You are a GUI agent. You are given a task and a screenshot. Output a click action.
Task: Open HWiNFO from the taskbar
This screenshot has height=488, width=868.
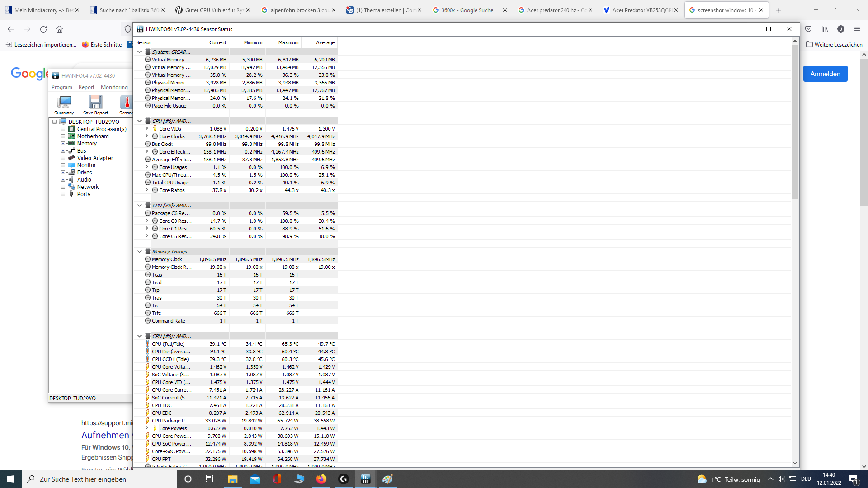pyautogui.click(x=366, y=479)
